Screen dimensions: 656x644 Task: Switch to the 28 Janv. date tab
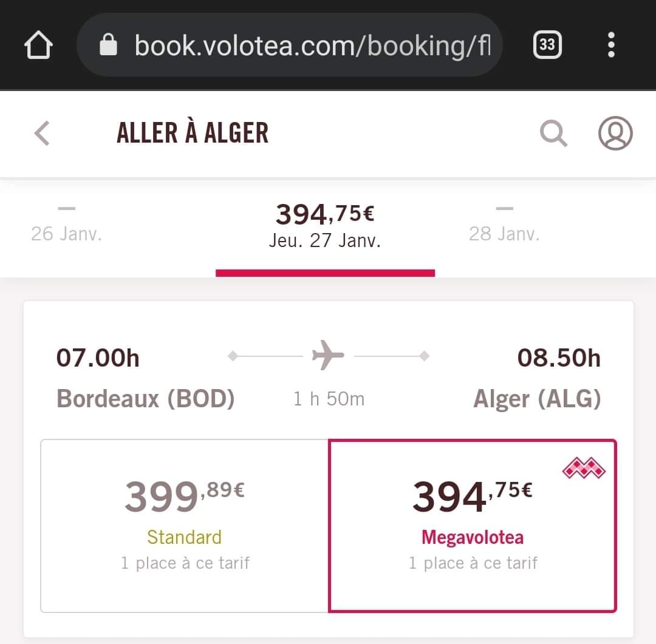[504, 226]
